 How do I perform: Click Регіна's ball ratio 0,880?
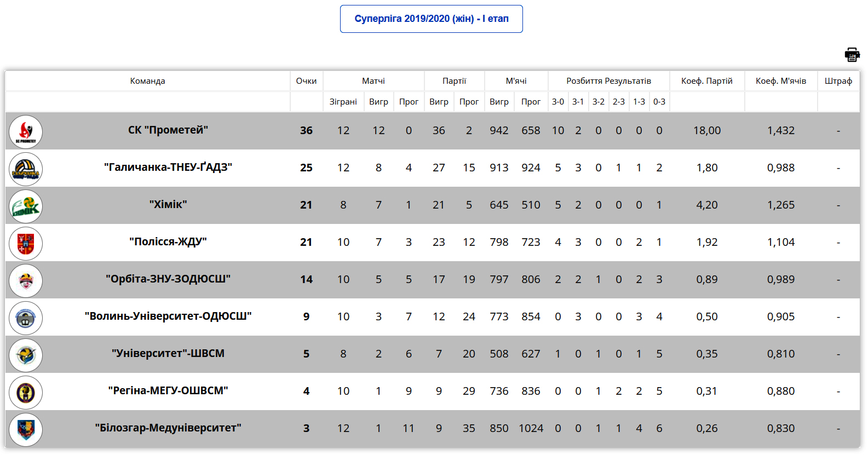coord(781,391)
